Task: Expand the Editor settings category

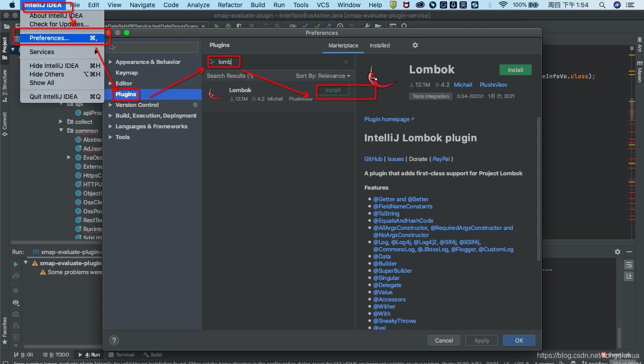Action: [x=111, y=84]
